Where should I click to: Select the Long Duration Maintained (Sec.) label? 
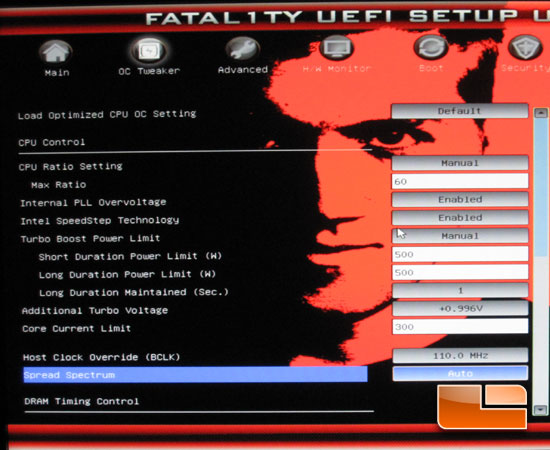(134, 292)
